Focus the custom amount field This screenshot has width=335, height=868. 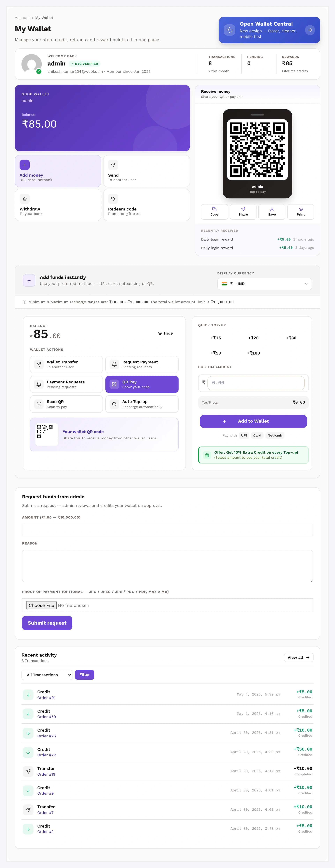[x=256, y=383]
